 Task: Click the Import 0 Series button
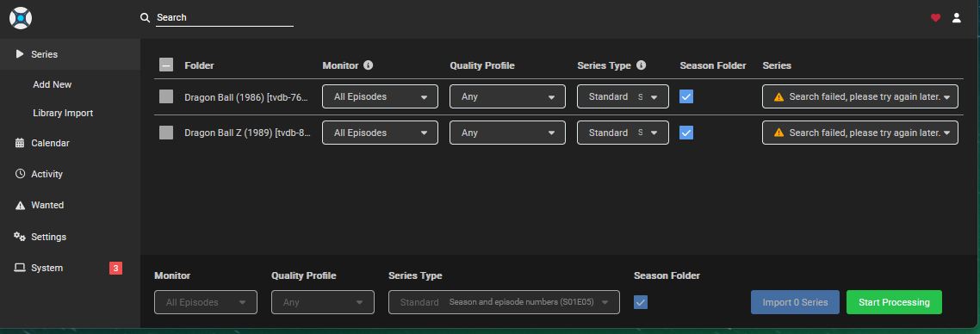tap(795, 302)
